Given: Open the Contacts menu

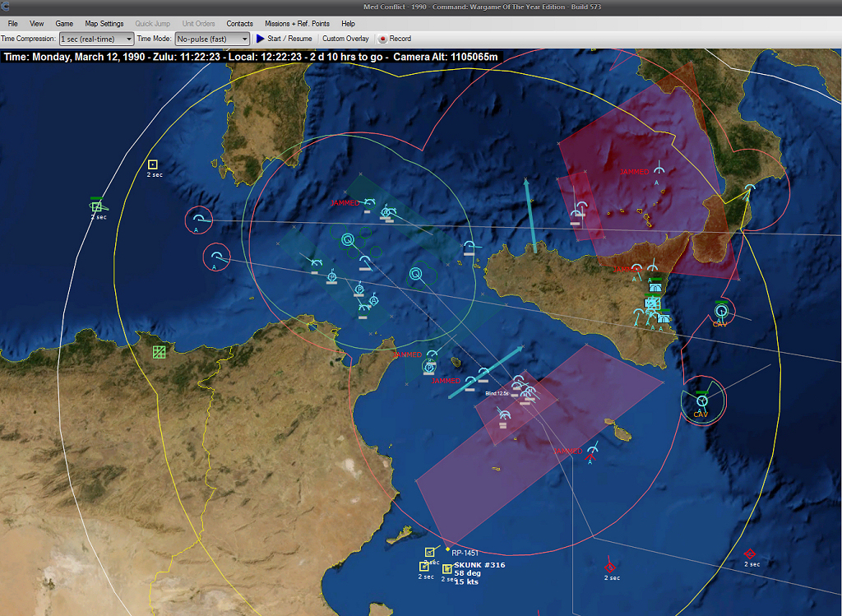Looking at the screenshot, I should point(239,24).
